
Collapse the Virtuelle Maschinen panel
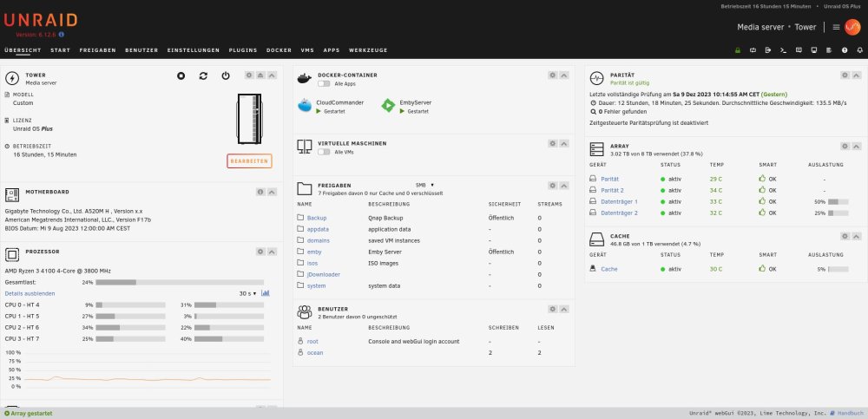tap(564, 144)
